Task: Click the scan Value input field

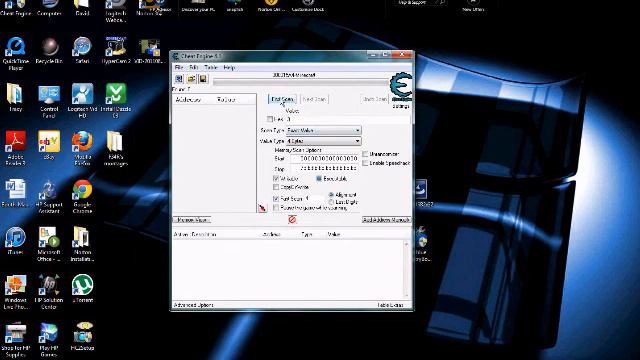Action: coord(348,119)
